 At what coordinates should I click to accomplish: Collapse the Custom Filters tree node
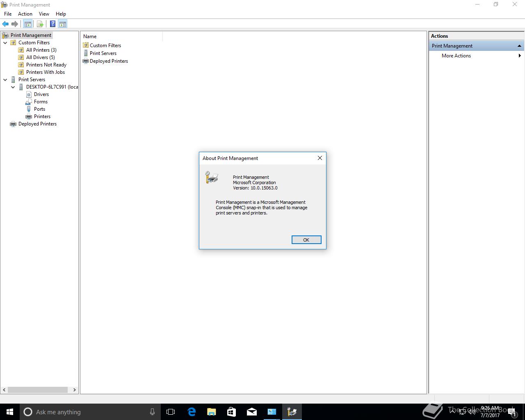click(5, 43)
